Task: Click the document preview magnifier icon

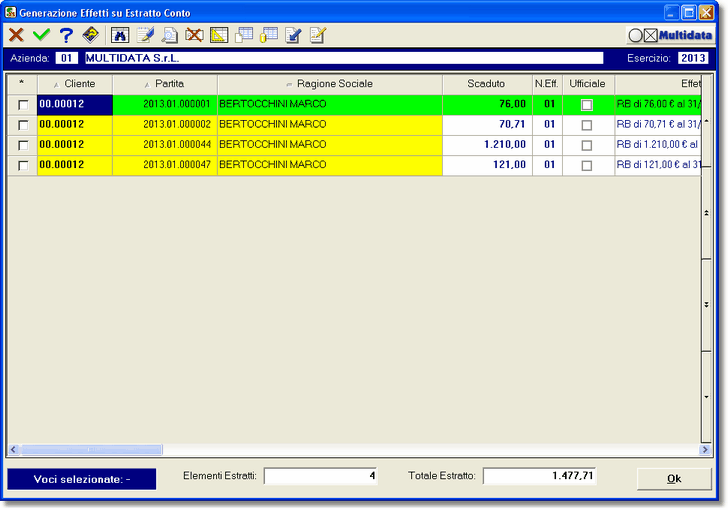Action: (170, 35)
